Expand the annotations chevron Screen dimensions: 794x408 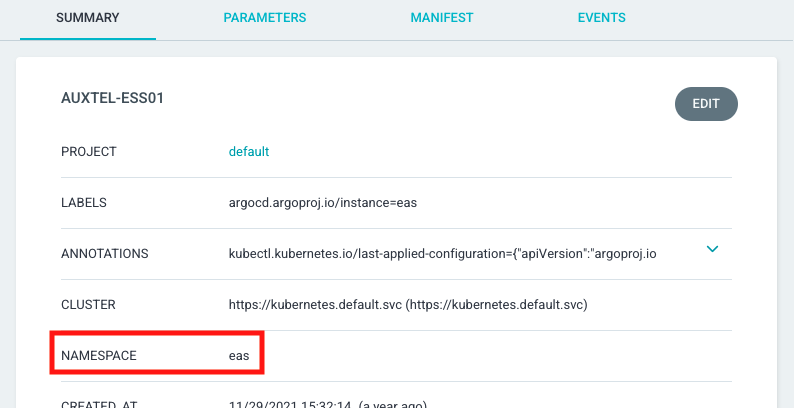pyautogui.click(x=712, y=249)
